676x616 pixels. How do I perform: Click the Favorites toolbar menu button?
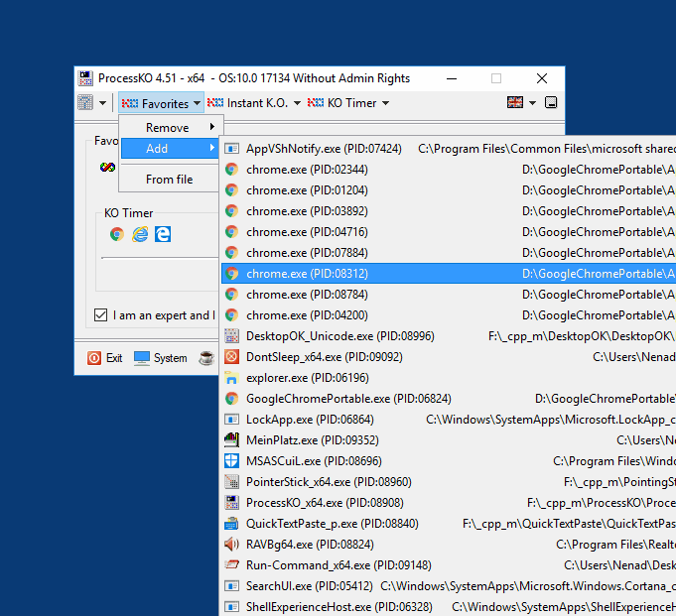[161, 103]
